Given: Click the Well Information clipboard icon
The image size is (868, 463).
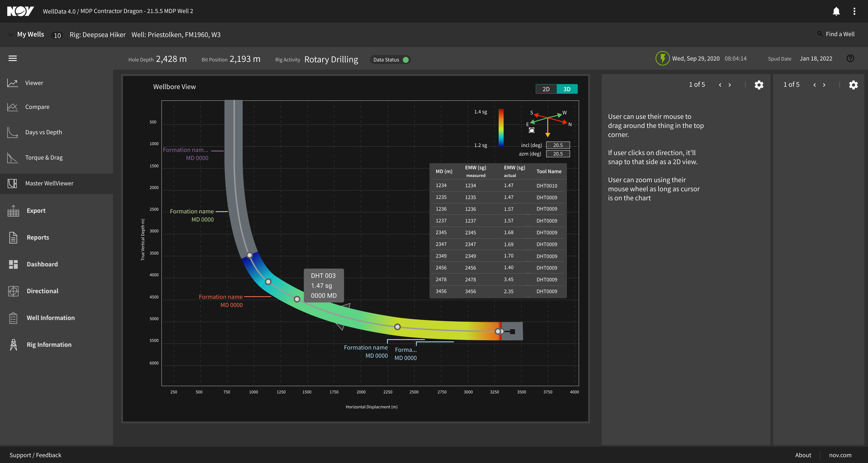Looking at the screenshot, I should [x=13, y=318].
